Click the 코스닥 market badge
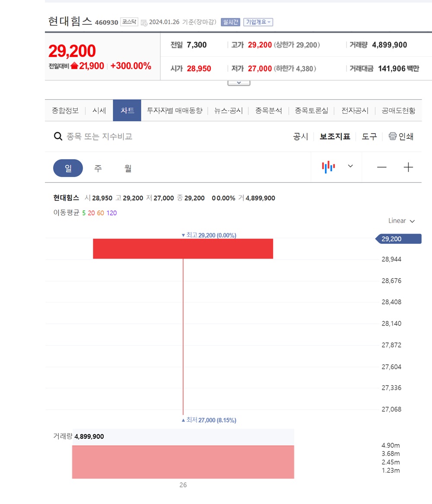Image resolution: width=432 pixels, height=504 pixels. (129, 22)
